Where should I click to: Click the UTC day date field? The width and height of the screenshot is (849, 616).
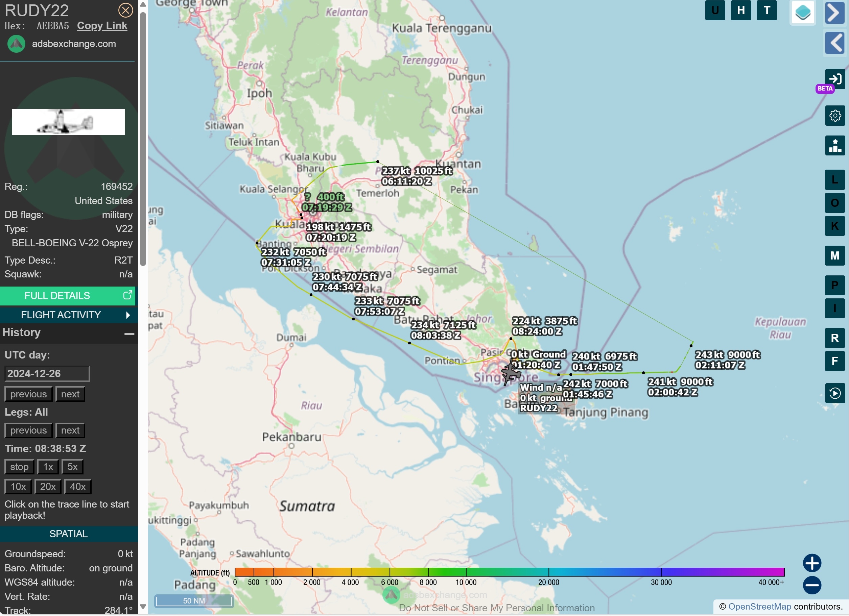[x=47, y=373]
